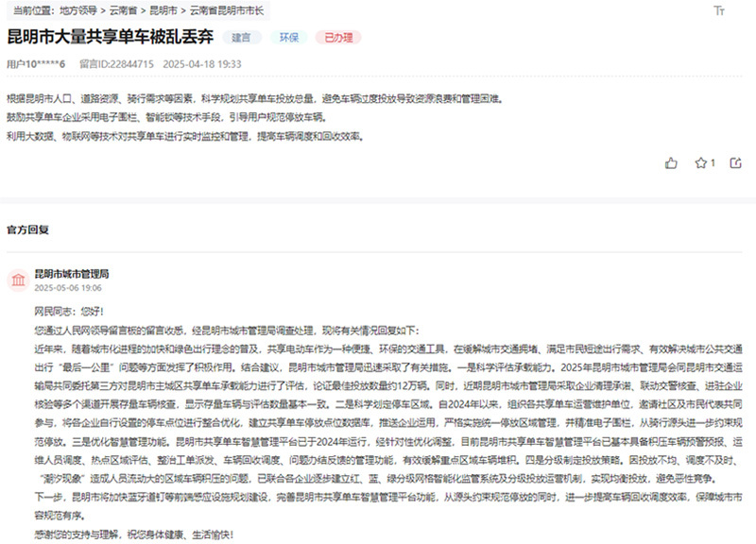Share the post using the share icon
756x544 pixels.
pos(734,162)
